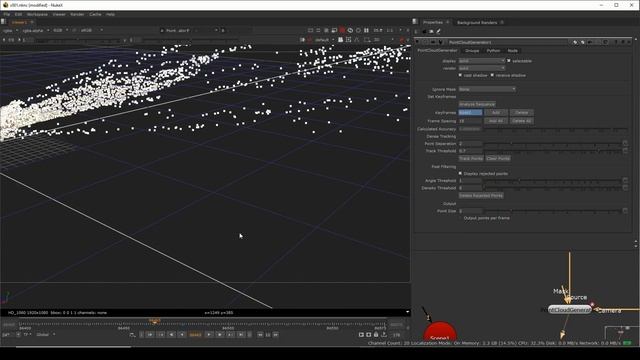Toggle the cast shadow checkbox

pyautogui.click(x=460, y=76)
